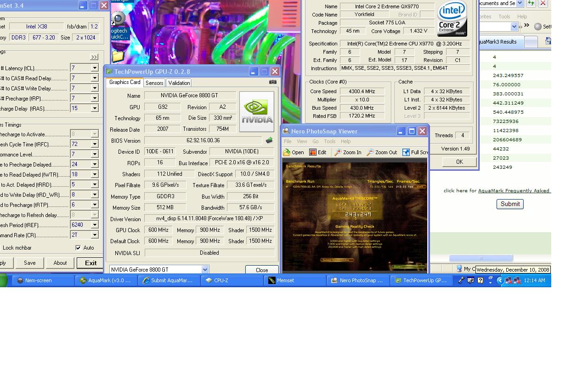This screenshot has height=390, width=588.
Task: Click the Exit button in MemSet
Action: pos(90,263)
